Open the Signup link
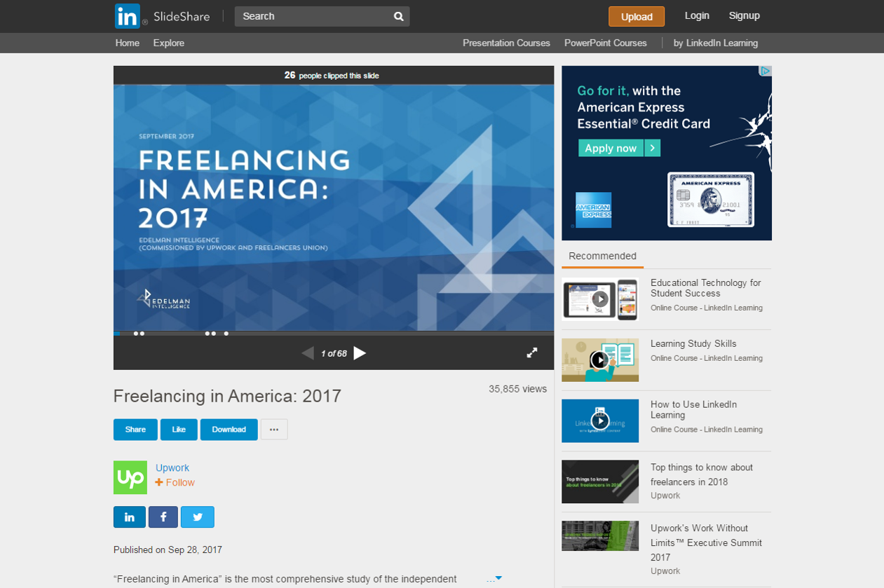The image size is (884, 588). pos(744,15)
